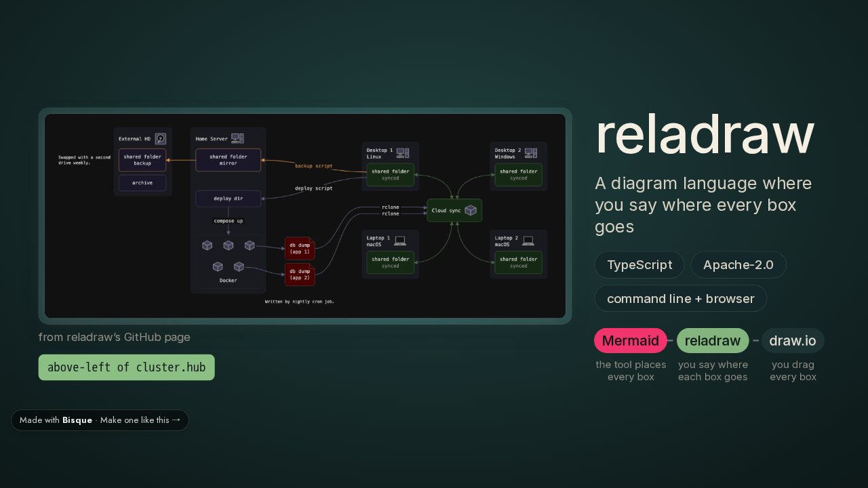This screenshot has width=868, height=488.
Task: Click the Laptop 2 macOS laptop icon
Action: coord(528,241)
